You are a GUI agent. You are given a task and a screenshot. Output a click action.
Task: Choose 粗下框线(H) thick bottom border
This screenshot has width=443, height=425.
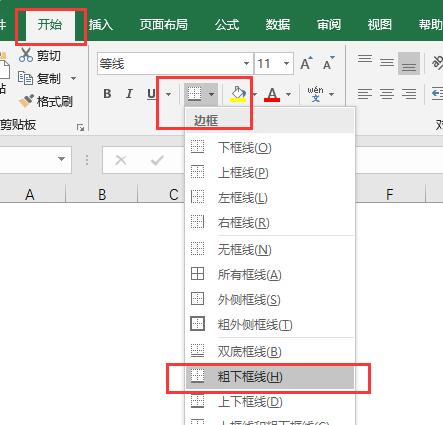click(270, 377)
